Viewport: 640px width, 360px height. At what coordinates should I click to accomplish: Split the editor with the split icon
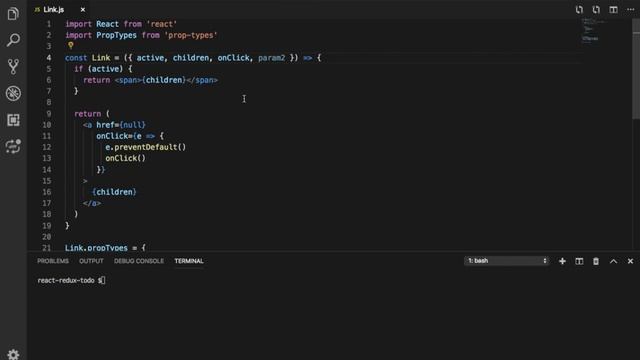(x=613, y=9)
